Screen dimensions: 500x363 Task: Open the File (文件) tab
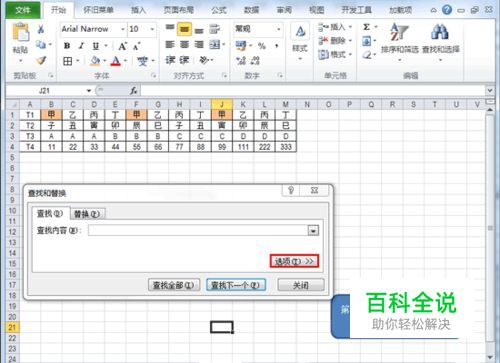click(x=23, y=10)
